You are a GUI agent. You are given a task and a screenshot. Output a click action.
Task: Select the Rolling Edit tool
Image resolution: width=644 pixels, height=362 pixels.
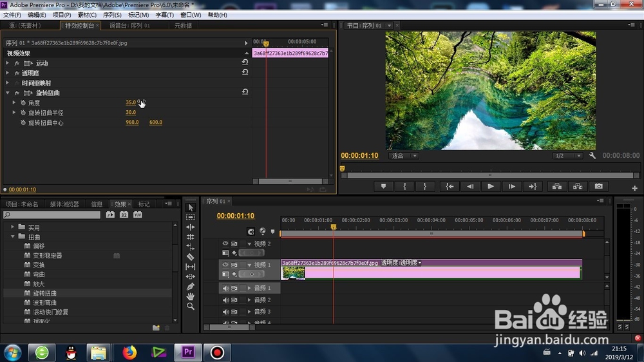(x=191, y=236)
